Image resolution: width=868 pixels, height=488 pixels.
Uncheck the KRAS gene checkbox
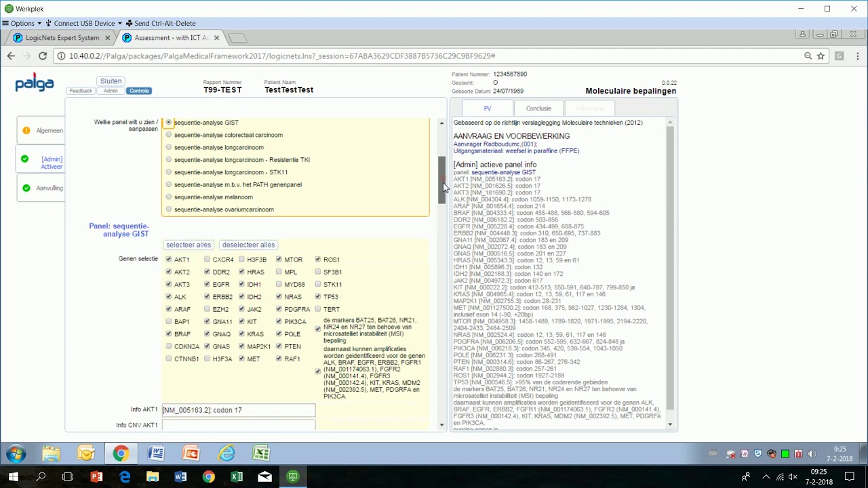click(x=241, y=334)
